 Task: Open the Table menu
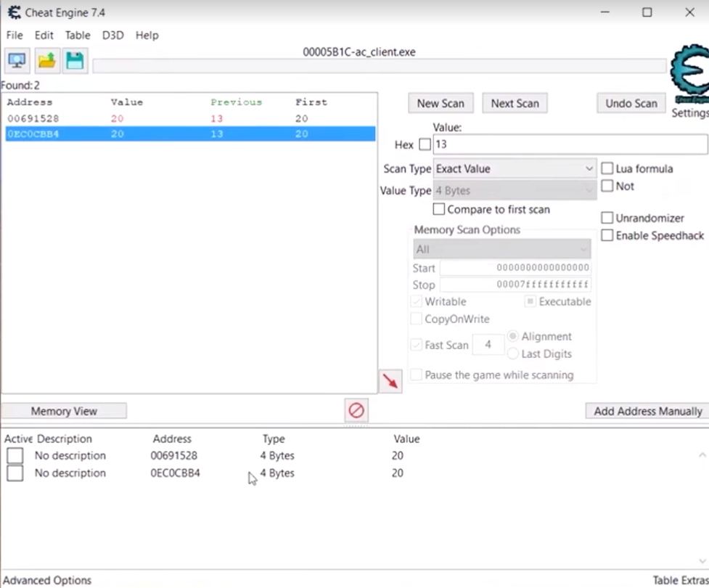[78, 35]
